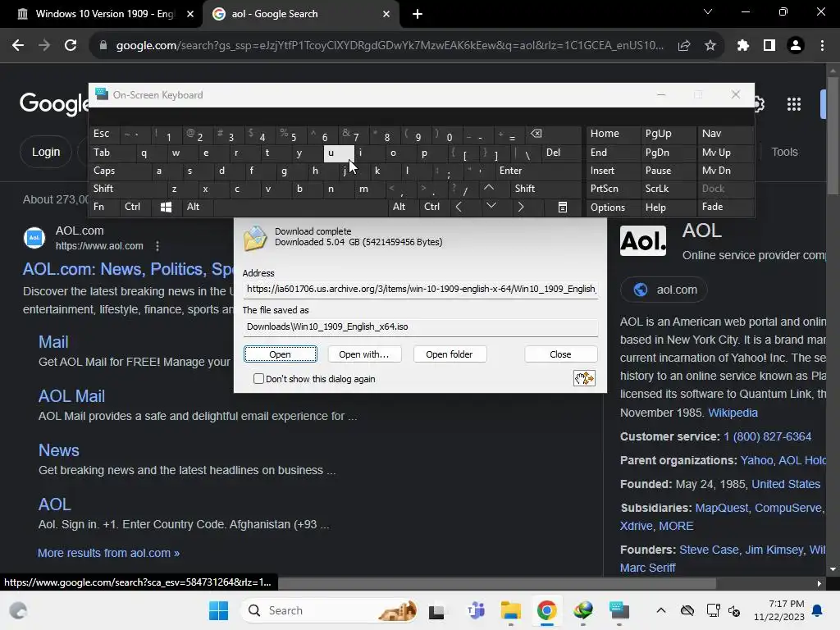The image size is (840, 630).
Task: Click the Google Login button
Action: (46, 152)
